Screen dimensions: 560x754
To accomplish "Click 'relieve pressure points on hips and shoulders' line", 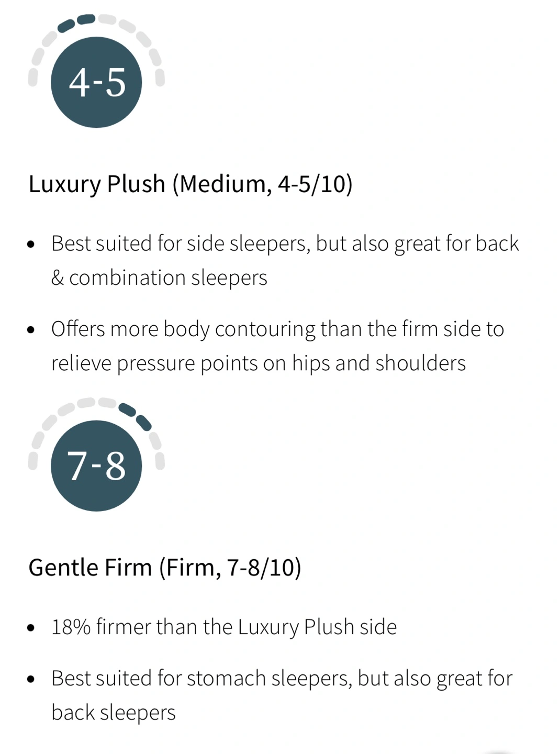I will coord(258,363).
